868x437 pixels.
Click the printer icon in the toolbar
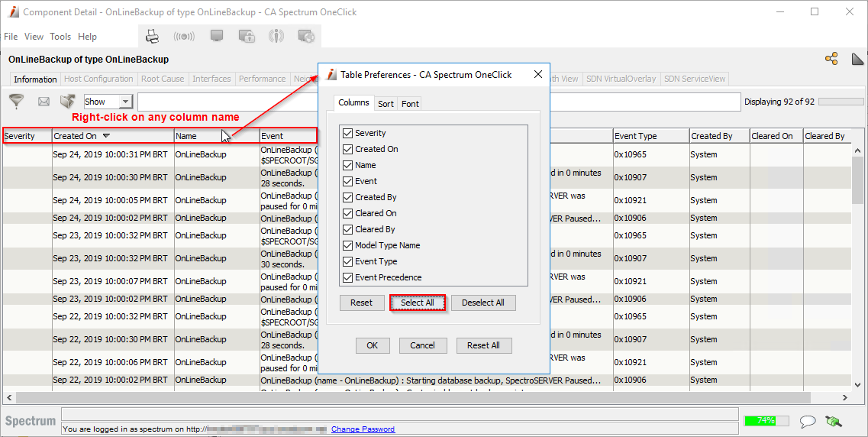point(152,36)
